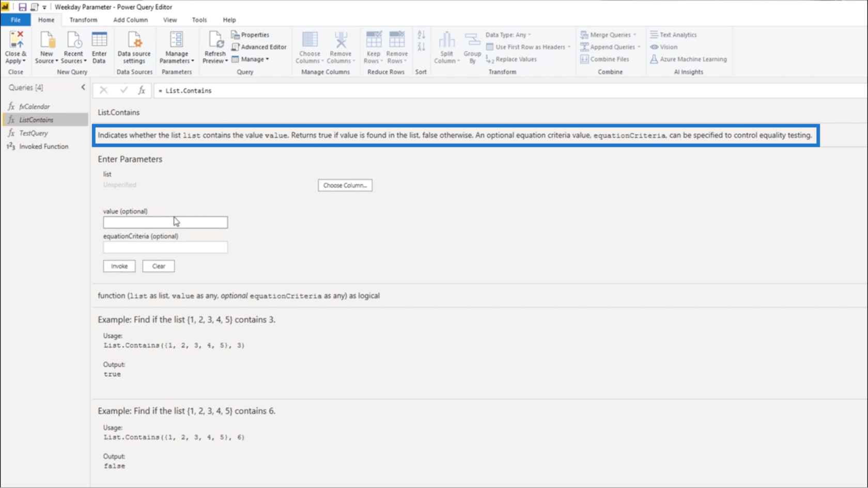868x488 pixels.
Task: Click the Choose Columns icon
Action: click(x=310, y=40)
